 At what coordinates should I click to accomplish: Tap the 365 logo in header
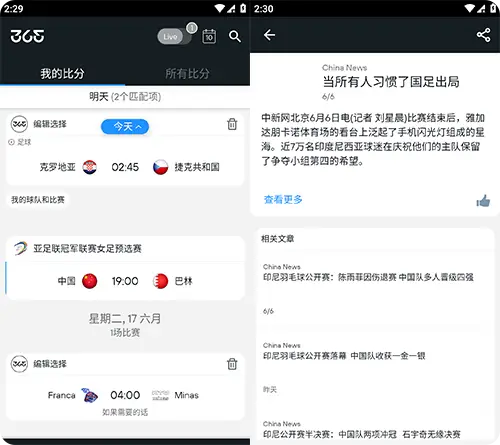[x=27, y=36]
